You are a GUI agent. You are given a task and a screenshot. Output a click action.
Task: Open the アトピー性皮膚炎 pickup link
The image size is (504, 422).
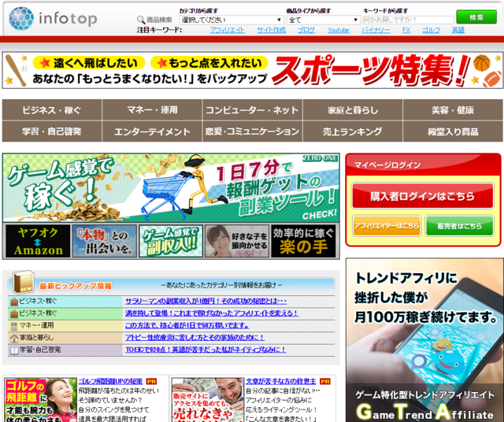195,338
